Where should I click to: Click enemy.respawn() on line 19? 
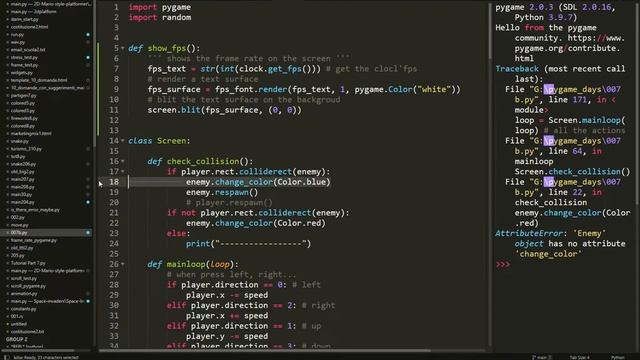click(x=222, y=193)
